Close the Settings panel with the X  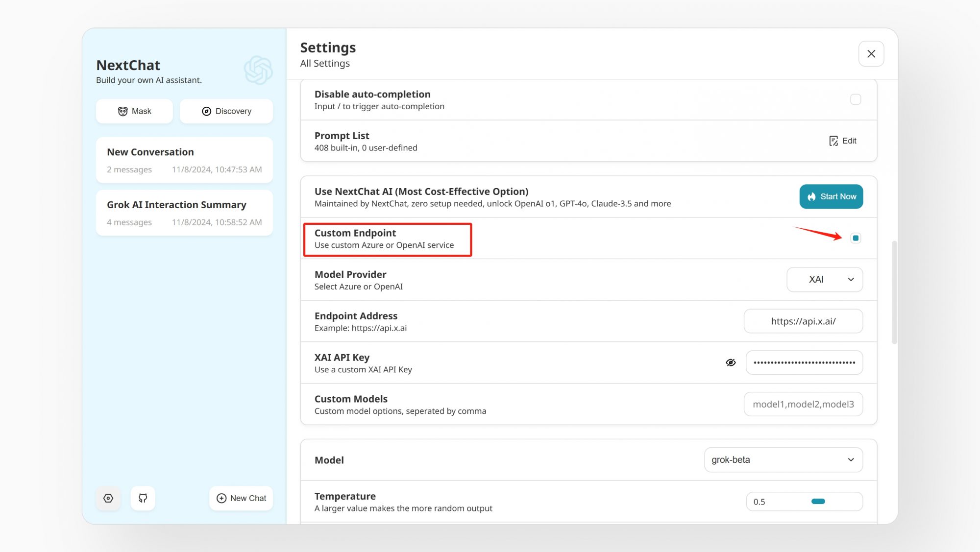click(871, 54)
